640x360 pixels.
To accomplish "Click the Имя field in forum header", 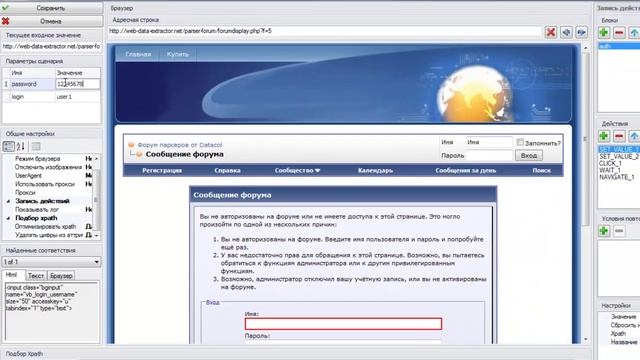I will (x=489, y=142).
